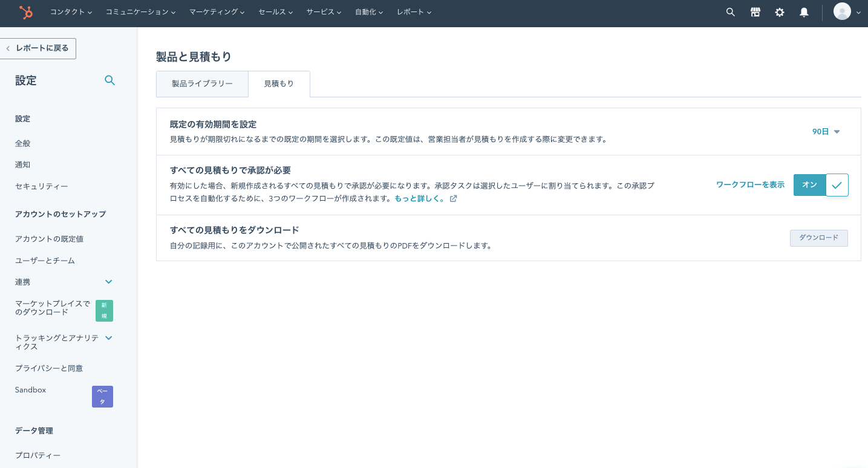868x468 pixels.
Task: Click 既定の有効期間を設定 heading
Action: point(213,125)
